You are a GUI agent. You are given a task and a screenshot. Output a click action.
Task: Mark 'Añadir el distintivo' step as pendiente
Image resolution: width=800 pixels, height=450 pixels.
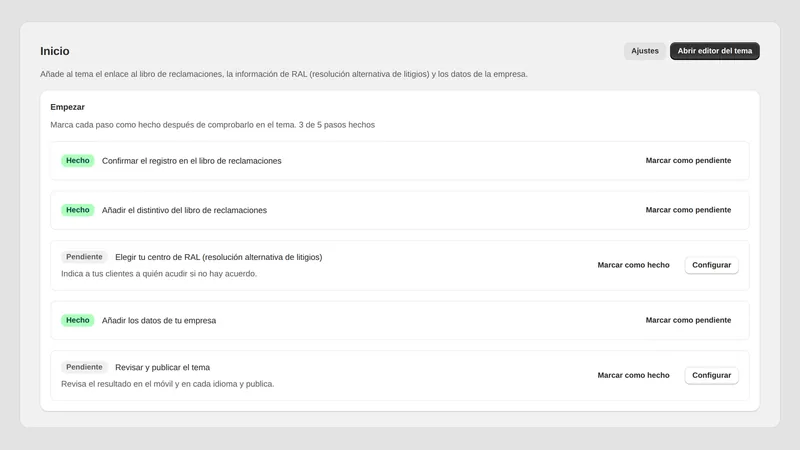coord(688,210)
